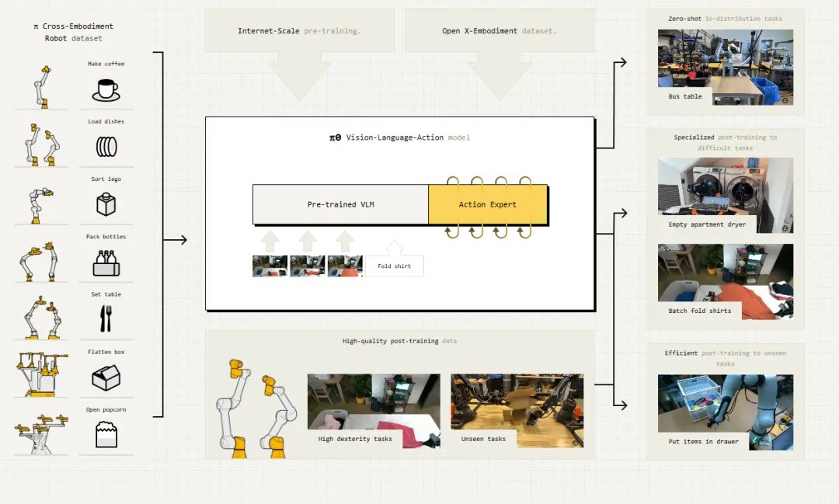Click the Pre-trained VLM block
The width and height of the screenshot is (839, 504).
(341, 204)
